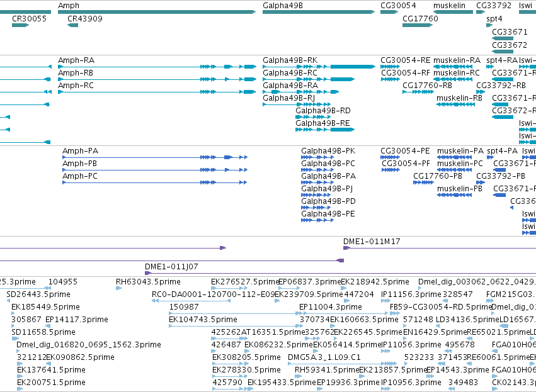Click the Amph-PA protein label
536x392 pixels.
click(80, 151)
